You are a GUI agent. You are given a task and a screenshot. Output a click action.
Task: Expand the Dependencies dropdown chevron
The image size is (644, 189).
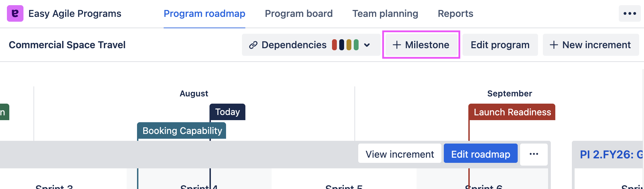click(x=367, y=45)
